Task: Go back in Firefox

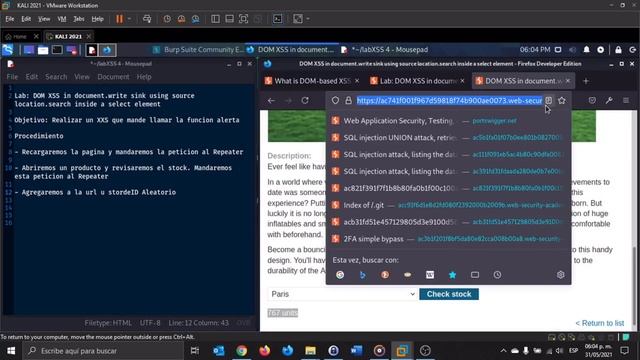Action: pyautogui.click(x=271, y=100)
